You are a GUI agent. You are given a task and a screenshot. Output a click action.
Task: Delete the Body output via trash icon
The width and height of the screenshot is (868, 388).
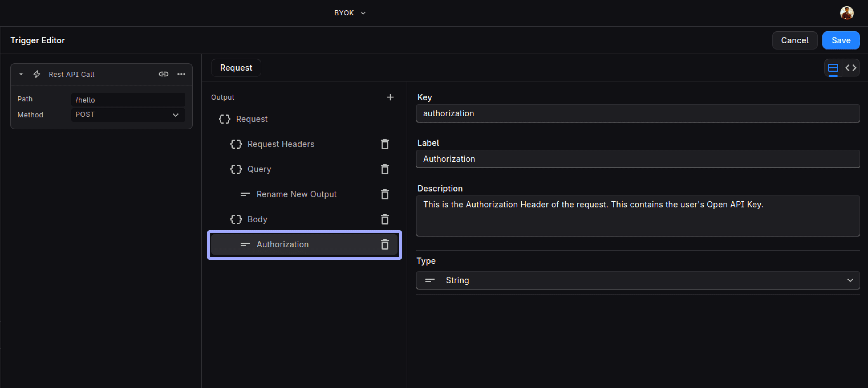point(384,220)
